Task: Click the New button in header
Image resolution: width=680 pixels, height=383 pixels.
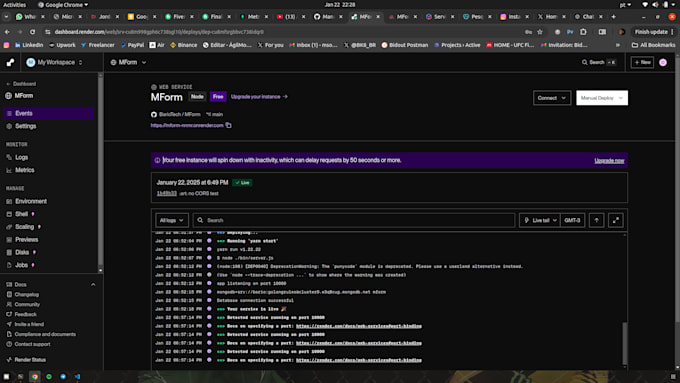Action: (x=642, y=62)
